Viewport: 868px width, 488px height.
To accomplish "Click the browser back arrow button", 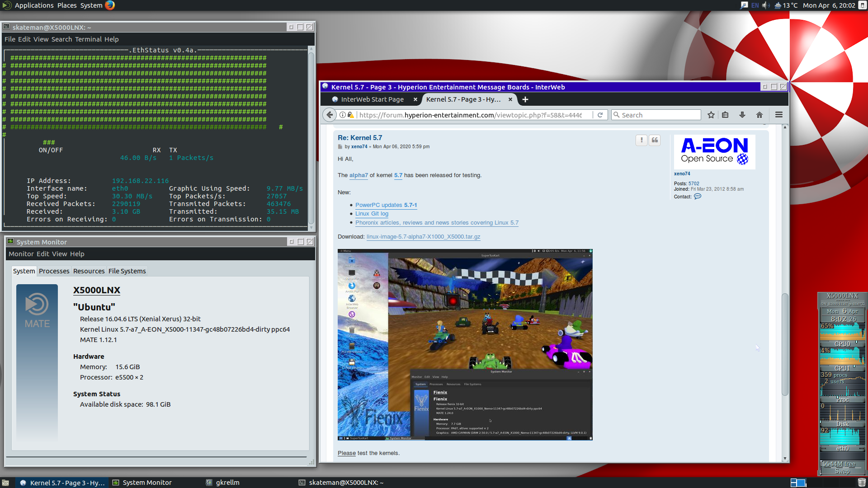I will 330,115.
